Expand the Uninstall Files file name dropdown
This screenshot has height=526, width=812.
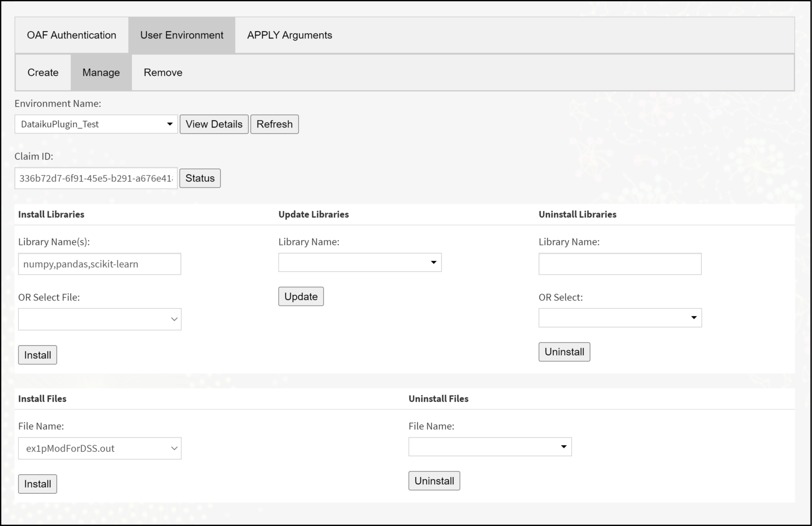[x=563, y=446]
